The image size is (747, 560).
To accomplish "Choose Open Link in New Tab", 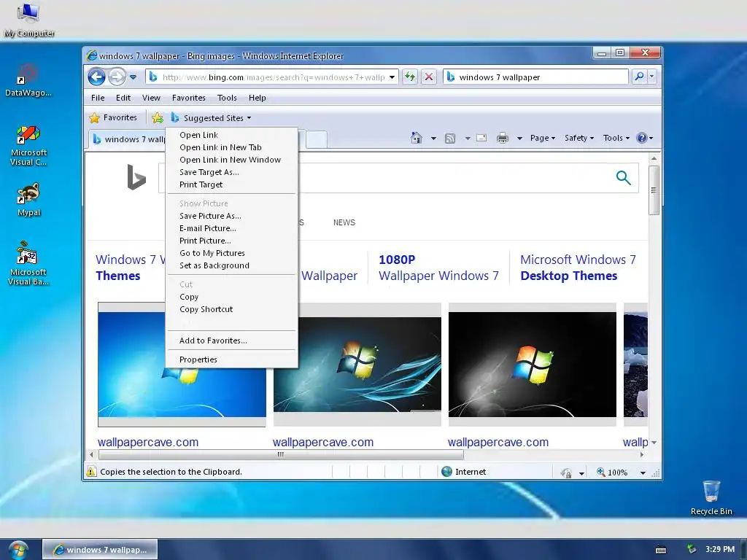I will coord(231,147).
